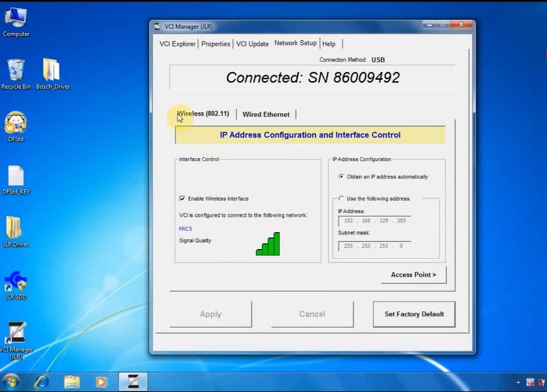
Task: Launch the VCI Manager (JLR) desktop shortcut
Action: [x=16, y=340]
